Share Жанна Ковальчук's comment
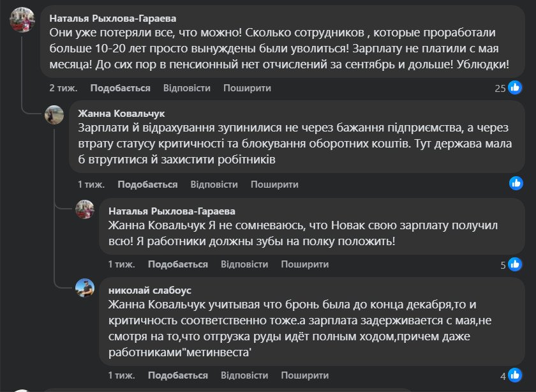 (x=274, y=185)
